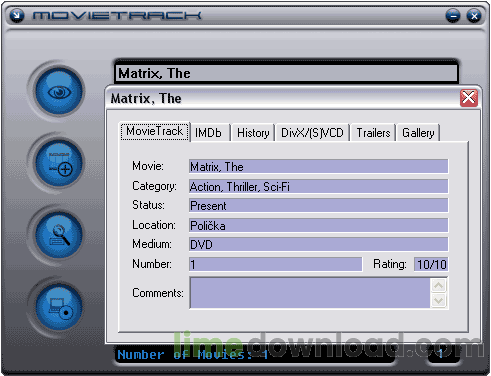Click the Movie field containing Matrix, The

click(318, 166)
